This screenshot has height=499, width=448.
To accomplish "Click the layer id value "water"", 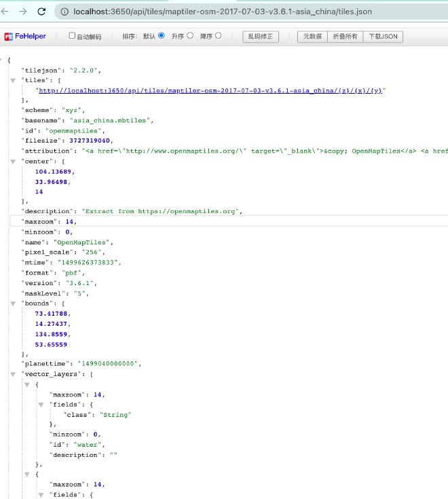I will point(88,445).
